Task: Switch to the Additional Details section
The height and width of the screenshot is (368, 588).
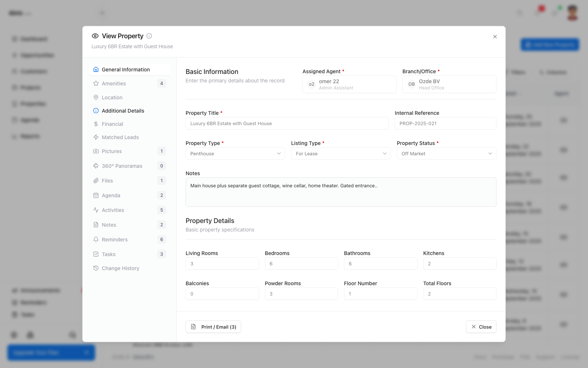Action: tap(129, 111)
